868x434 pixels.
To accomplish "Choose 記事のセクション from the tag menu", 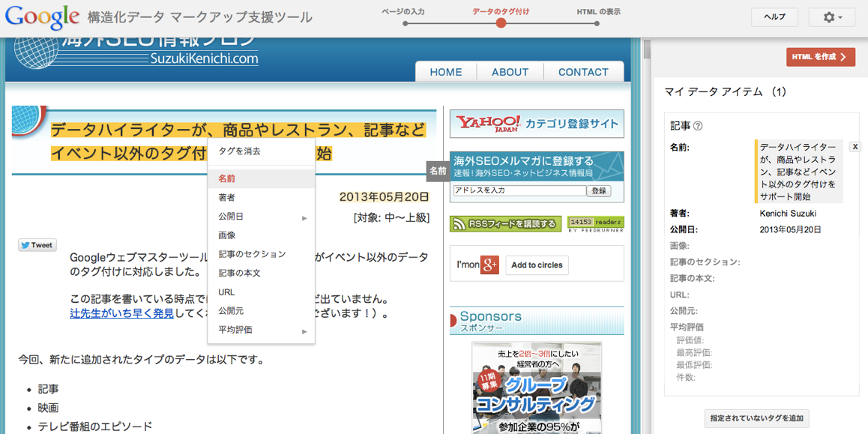I will point(262,254).
